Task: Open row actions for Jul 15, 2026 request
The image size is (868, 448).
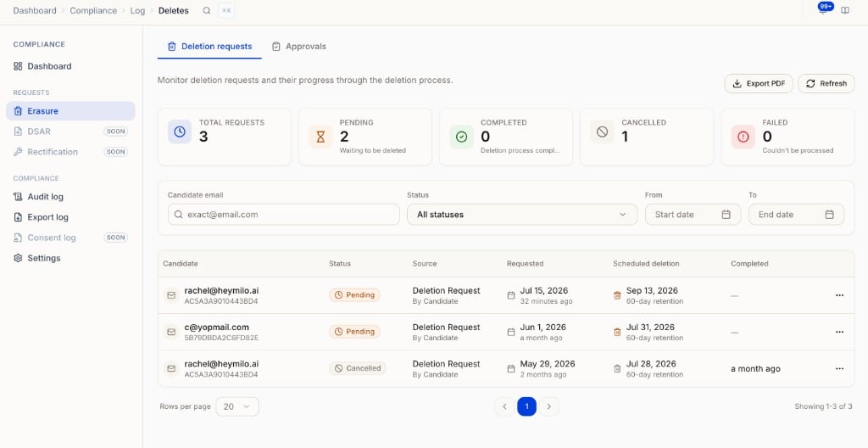Action: 839,295
